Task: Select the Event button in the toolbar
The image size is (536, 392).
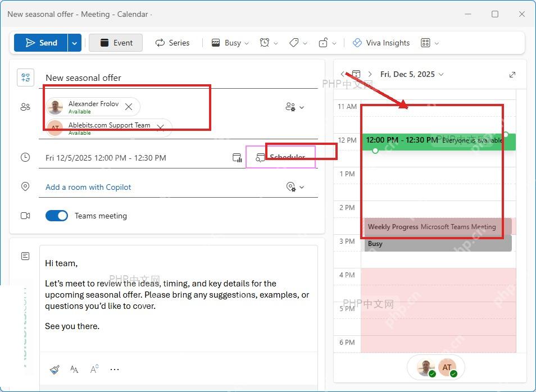Action: (116, 43)
